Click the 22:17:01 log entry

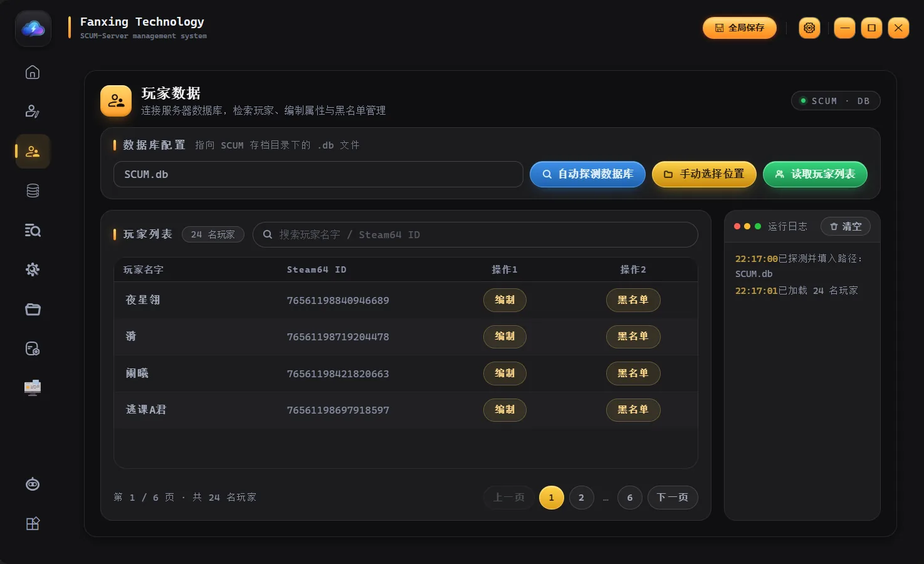pos(797,291)
